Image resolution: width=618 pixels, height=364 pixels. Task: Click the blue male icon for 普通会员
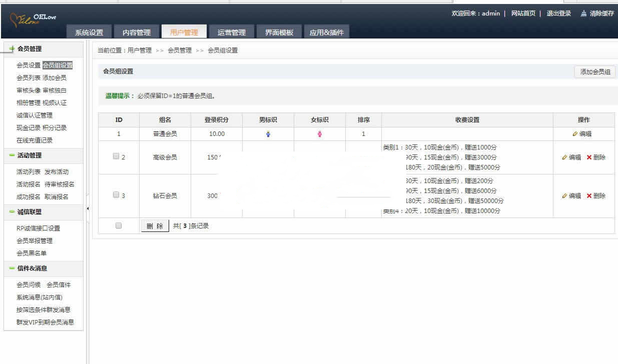tap(268, 134)
